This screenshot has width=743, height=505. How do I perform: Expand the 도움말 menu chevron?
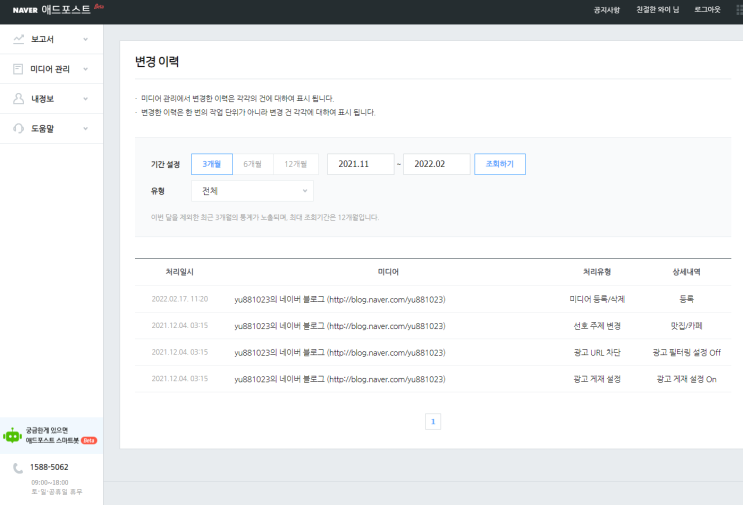[x=86, y=128]
